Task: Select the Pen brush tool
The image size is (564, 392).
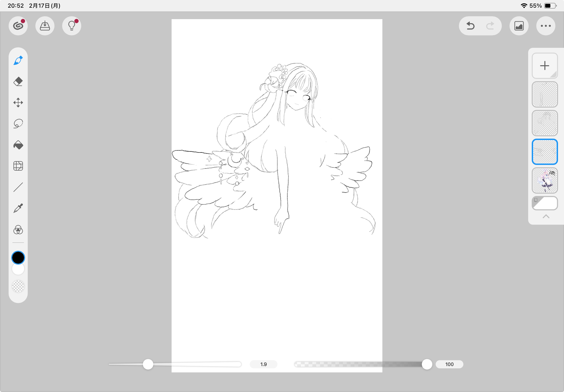Action: (x=18, y=60)
